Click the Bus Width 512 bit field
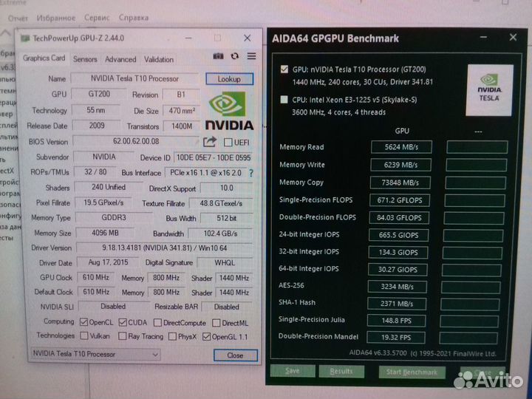532x399 pixels. 226,218
